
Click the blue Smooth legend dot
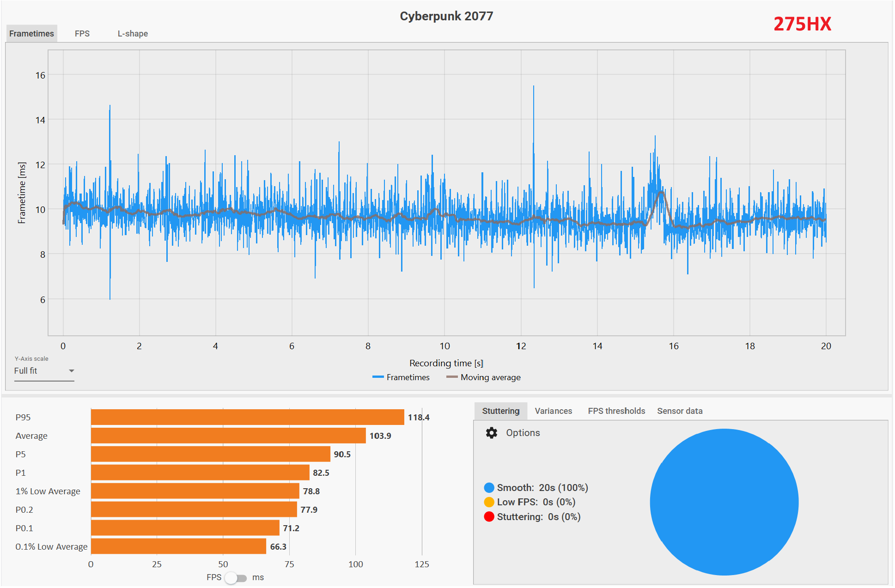tap(489, 488)
